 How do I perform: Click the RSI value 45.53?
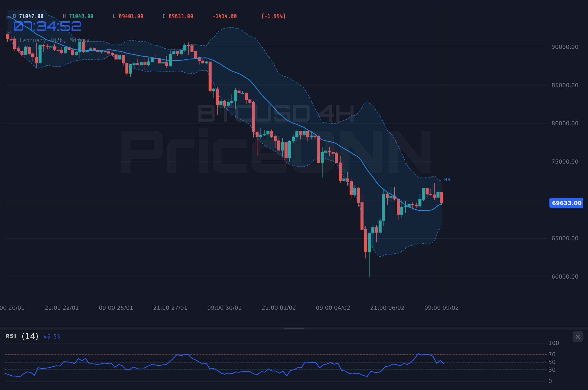tap(52, 336)
